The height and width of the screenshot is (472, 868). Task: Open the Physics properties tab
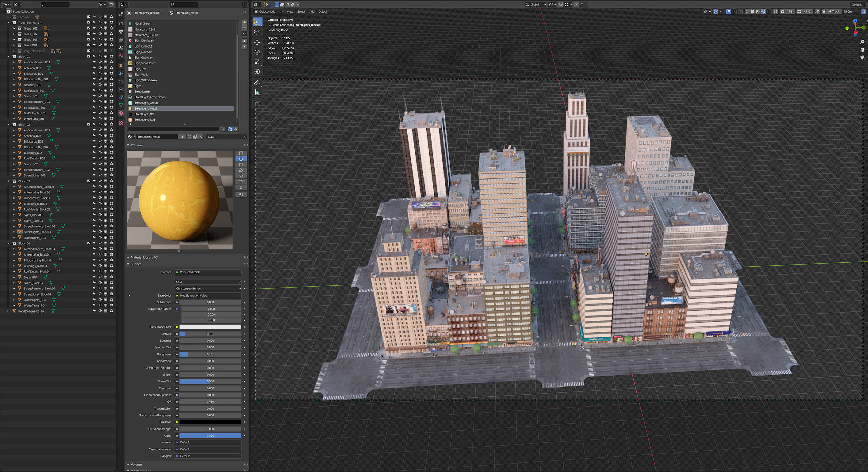click(x=121, y=89)
